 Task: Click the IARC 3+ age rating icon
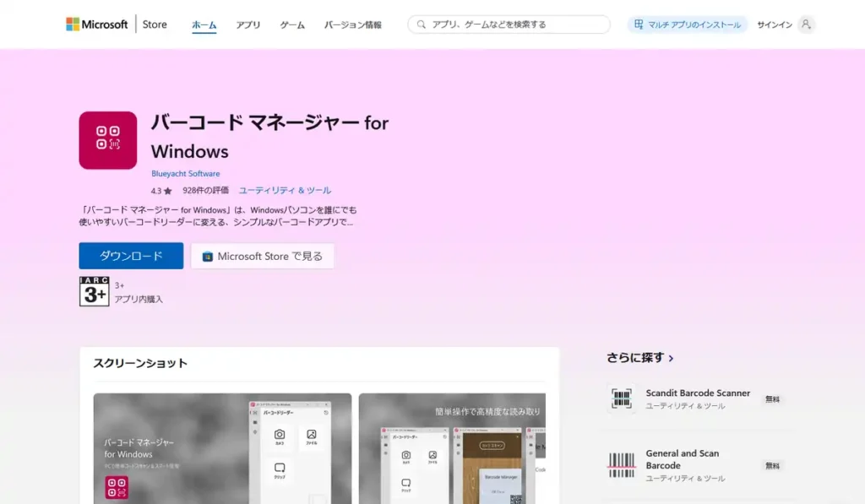pyautogui.click(x=93, y=290)
